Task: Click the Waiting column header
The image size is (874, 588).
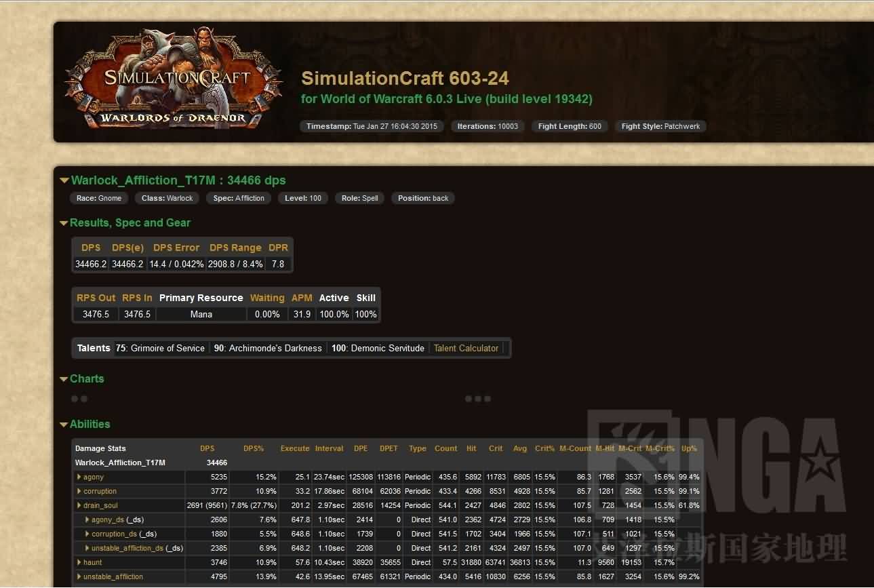Action: (267, 298)
